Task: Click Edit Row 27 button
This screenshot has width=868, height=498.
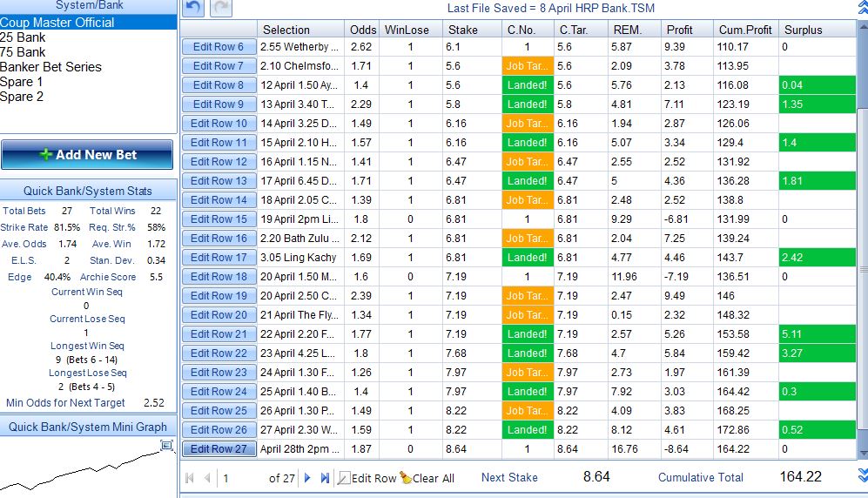Action: [x=219, y=448]
